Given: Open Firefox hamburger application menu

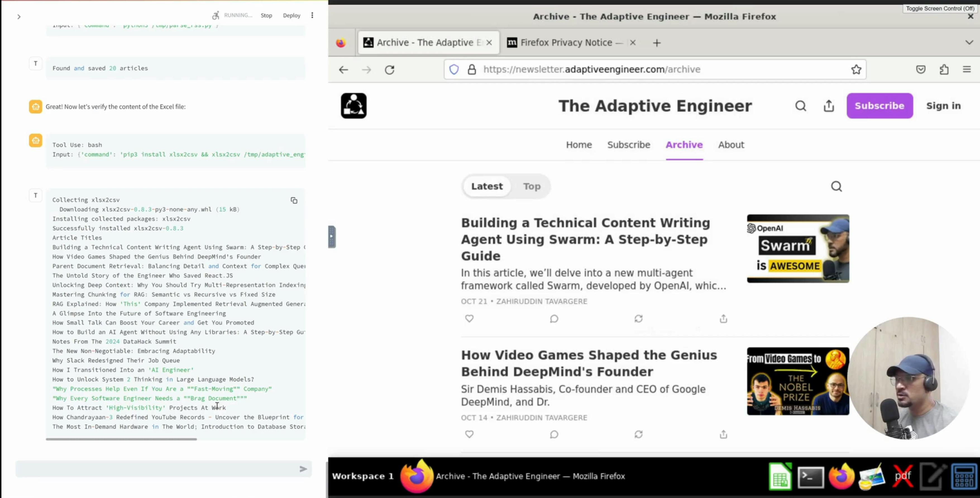Looking at the screenshot, I should point(967,69).
